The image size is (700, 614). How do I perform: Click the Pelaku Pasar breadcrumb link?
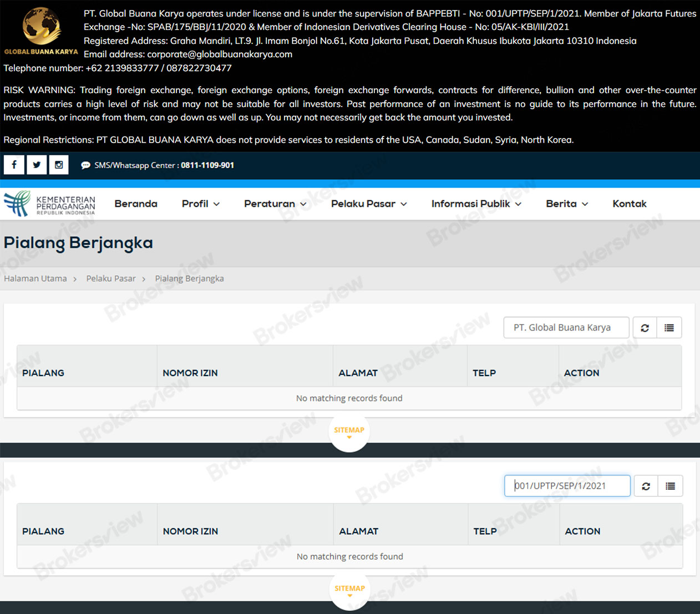(111, 278)
